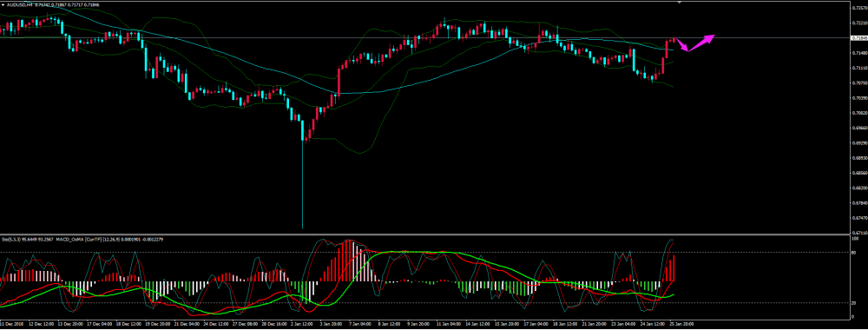
Task: Click the 0.71110 price scale label
Action: tap(859, 68)
